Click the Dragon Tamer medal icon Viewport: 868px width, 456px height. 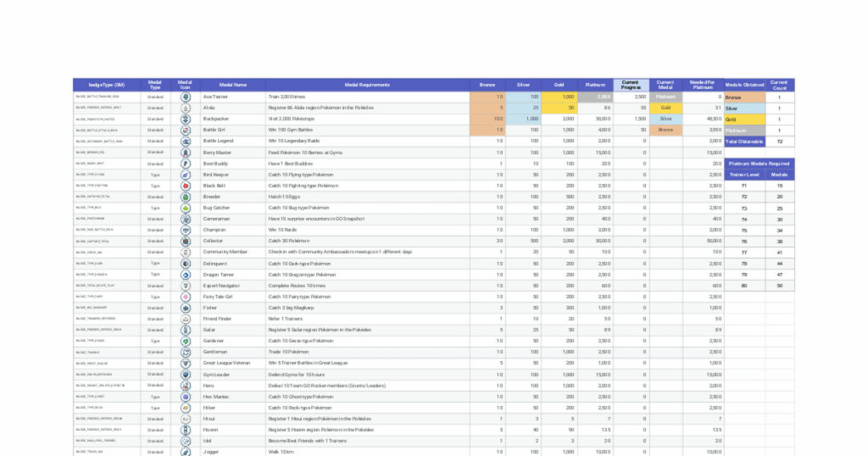[186, 275]
